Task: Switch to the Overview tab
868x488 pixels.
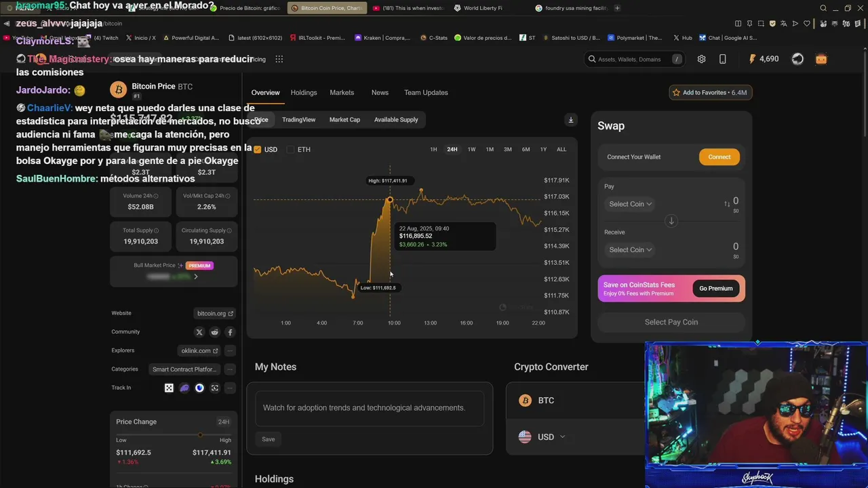Action: [265, 93]
